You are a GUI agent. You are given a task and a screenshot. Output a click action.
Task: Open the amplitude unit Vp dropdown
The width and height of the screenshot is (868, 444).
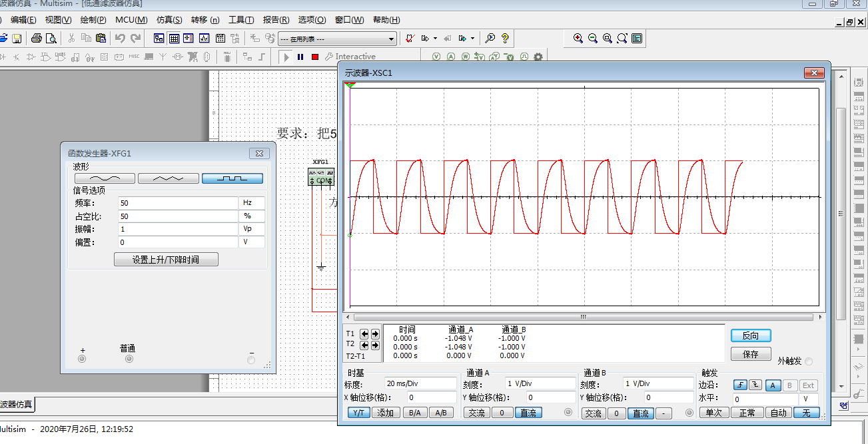pos(252,229)
